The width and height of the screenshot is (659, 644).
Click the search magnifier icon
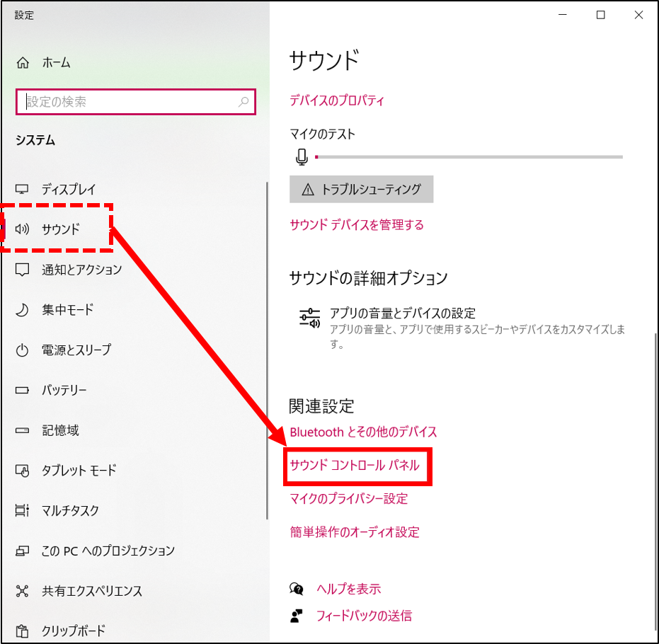point(243,102)
